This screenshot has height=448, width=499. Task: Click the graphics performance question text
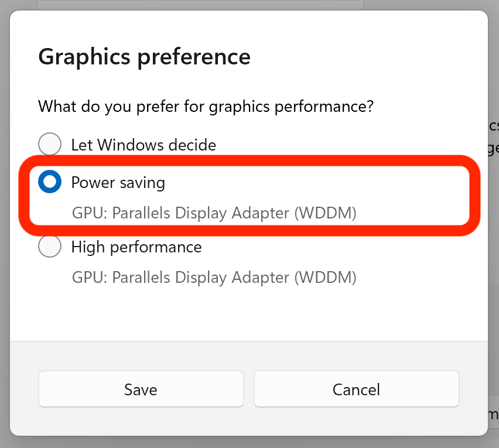click(206, 107)
